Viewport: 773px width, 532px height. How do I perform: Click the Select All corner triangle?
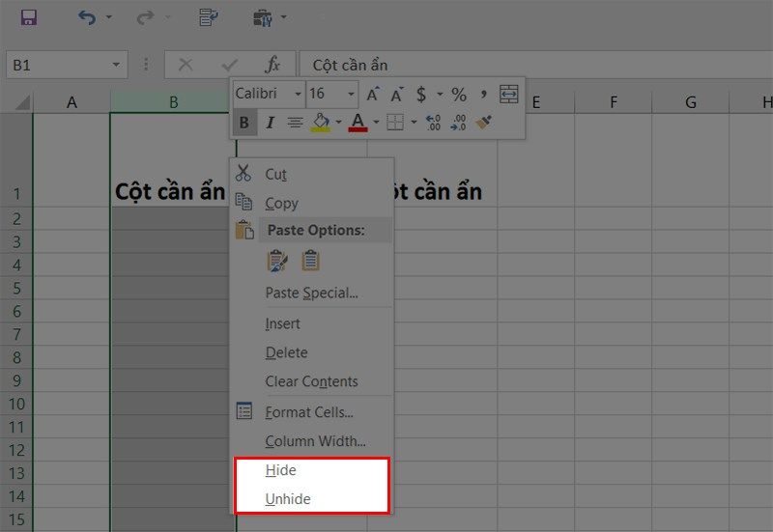coord(21,102)
